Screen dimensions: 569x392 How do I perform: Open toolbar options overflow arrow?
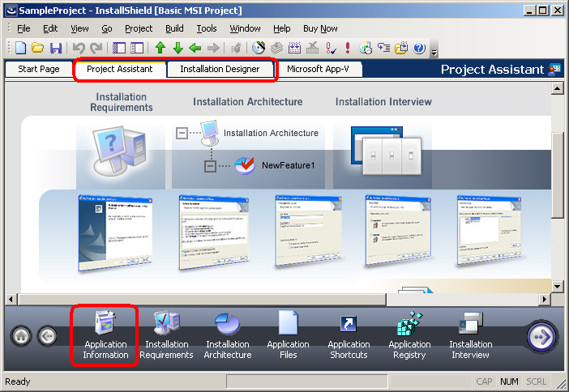click(434, 53)
